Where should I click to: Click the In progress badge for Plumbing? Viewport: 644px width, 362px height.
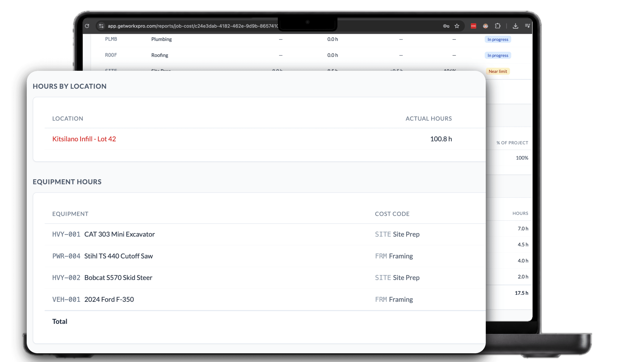498,40
